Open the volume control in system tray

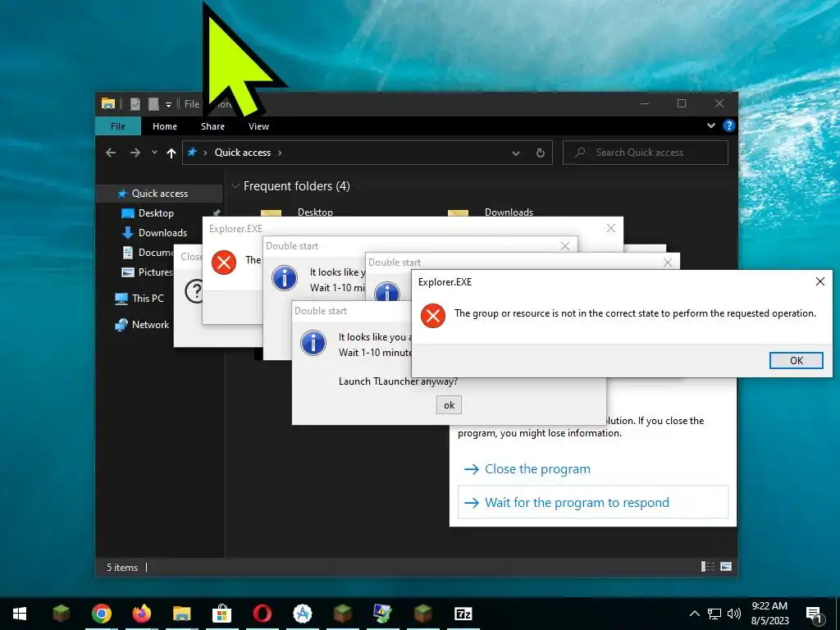point(734,614)
